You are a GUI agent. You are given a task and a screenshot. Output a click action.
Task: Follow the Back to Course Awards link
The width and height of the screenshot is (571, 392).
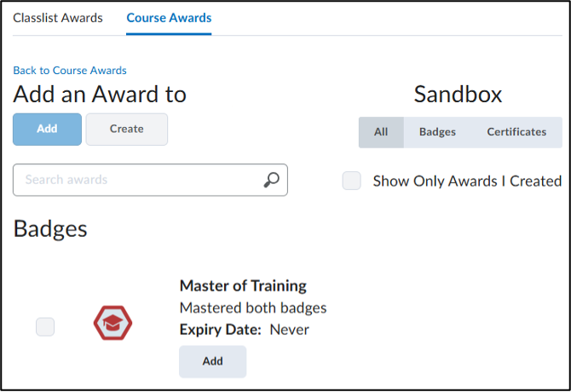pyautogui.click(x=70, y=70)
